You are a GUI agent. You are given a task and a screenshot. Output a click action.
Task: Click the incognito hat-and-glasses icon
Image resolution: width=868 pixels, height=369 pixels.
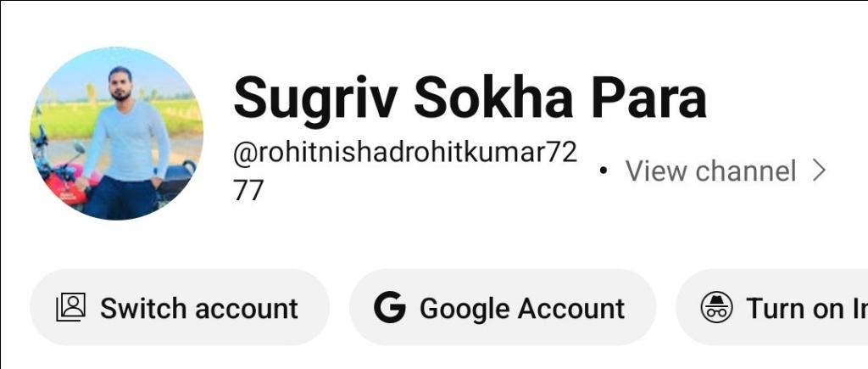pyautogui.click(x=716, y=307)
